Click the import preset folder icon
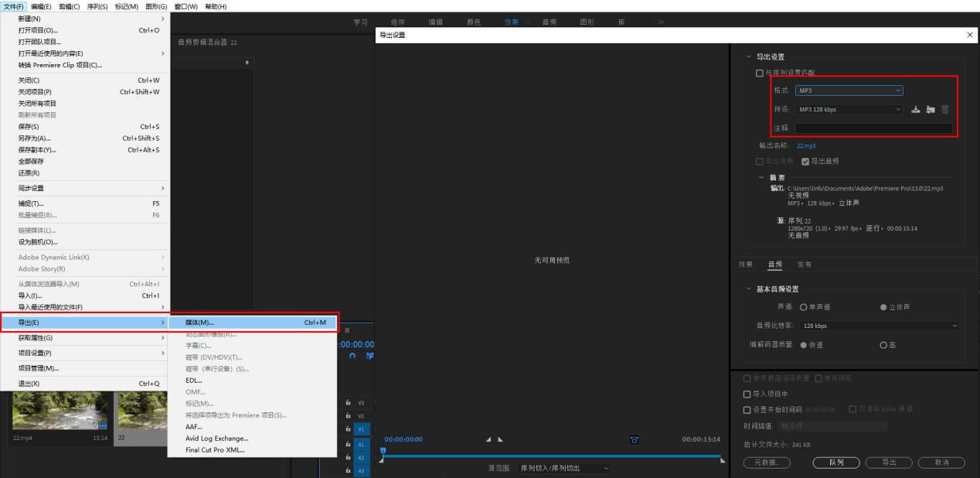Screen dimensions: 980x478 pyautogui.click(x=931, y=109)
